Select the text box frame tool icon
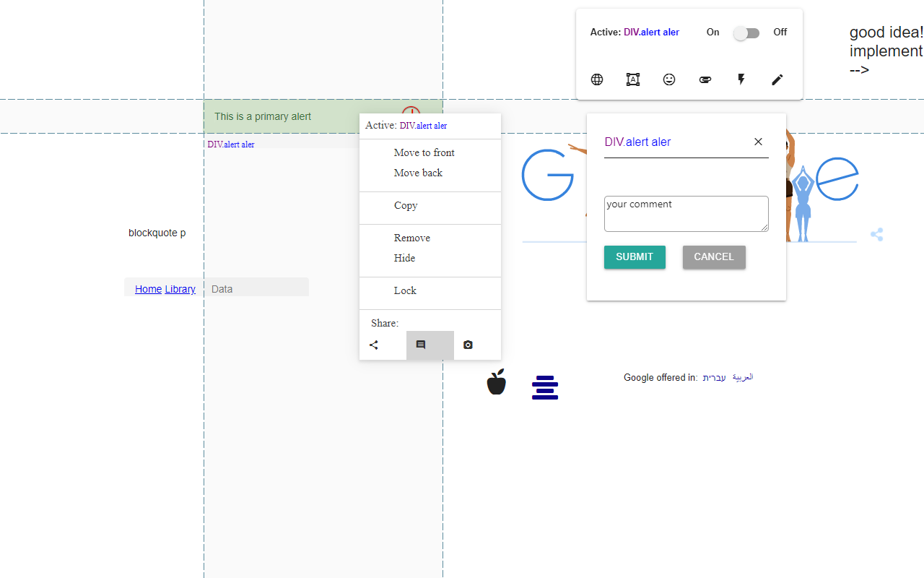Screen dimensions: 924x578 633,79
